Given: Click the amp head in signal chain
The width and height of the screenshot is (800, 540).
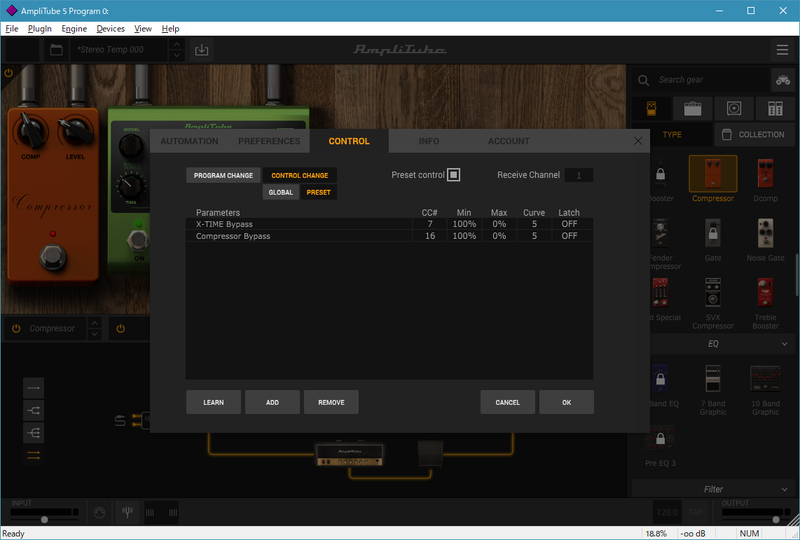Looking at the screenshot, I should pyautogui.click(x=349, y=454).
